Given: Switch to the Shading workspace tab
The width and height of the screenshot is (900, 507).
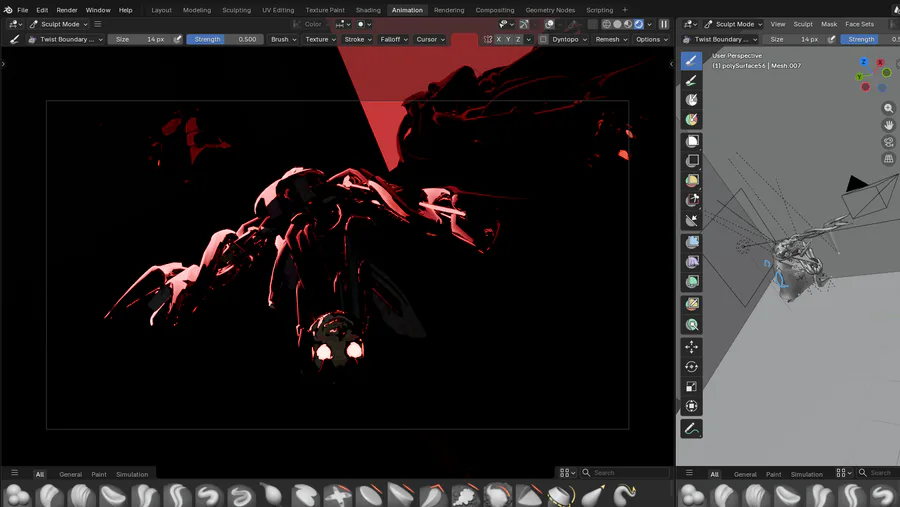Looking at the screenshot, I should 368,10.
